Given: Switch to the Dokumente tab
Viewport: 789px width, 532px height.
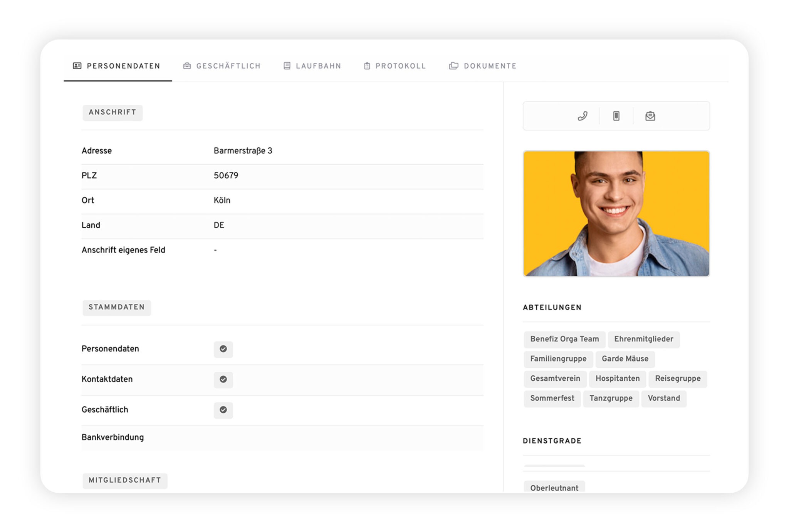Looking at the screenshot, I should click(x=490, y=65).
